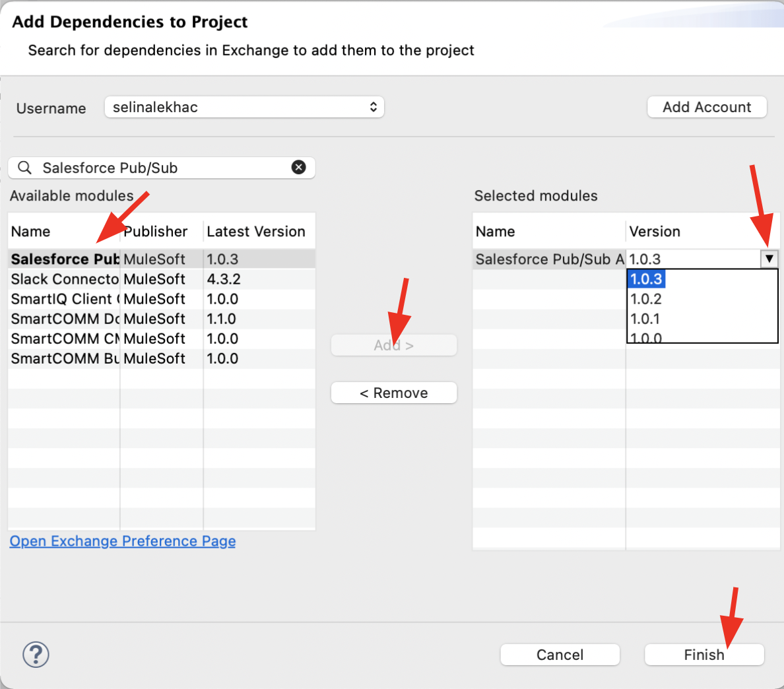Select version 1.0.2 from the list
Viewport: 784px width, 689px height.
tap(646, 299)
